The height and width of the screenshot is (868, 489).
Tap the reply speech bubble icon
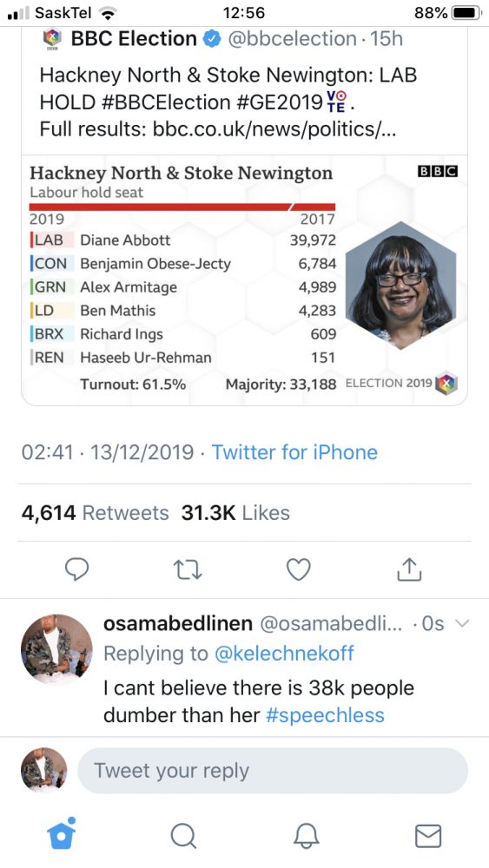point(77,569)
